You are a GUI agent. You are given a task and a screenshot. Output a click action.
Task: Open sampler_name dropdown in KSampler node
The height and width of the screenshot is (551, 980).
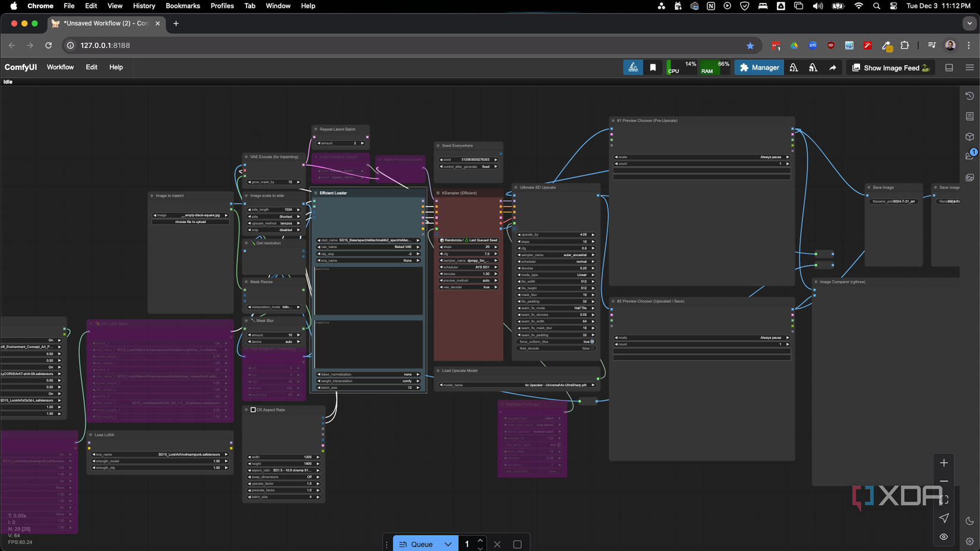[469, 261]
